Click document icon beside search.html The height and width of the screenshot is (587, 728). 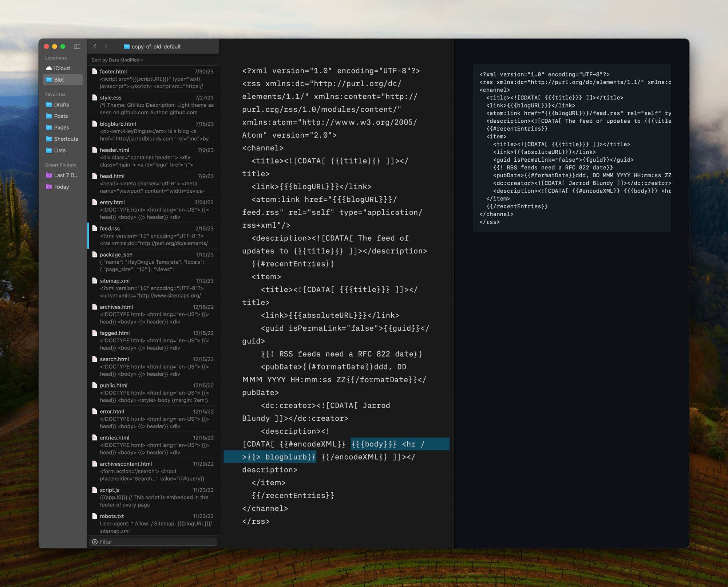coord(95,359)
